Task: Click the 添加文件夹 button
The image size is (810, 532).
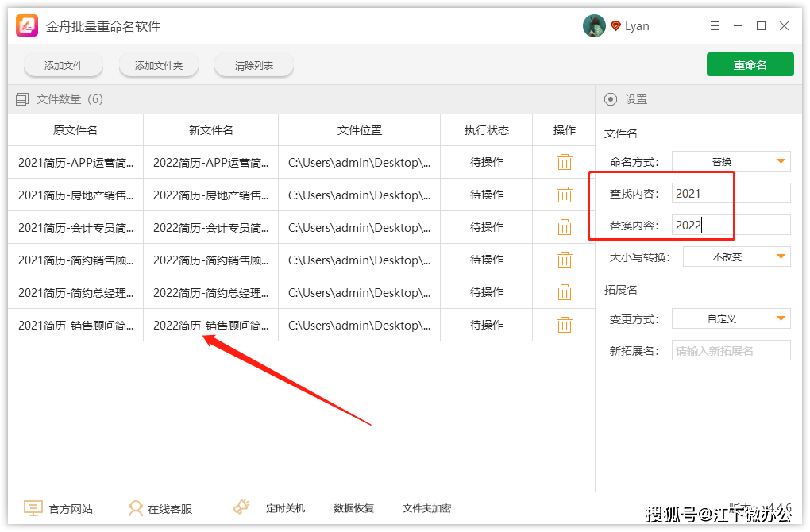Action: pyautogui.click(x=159, y=66)
